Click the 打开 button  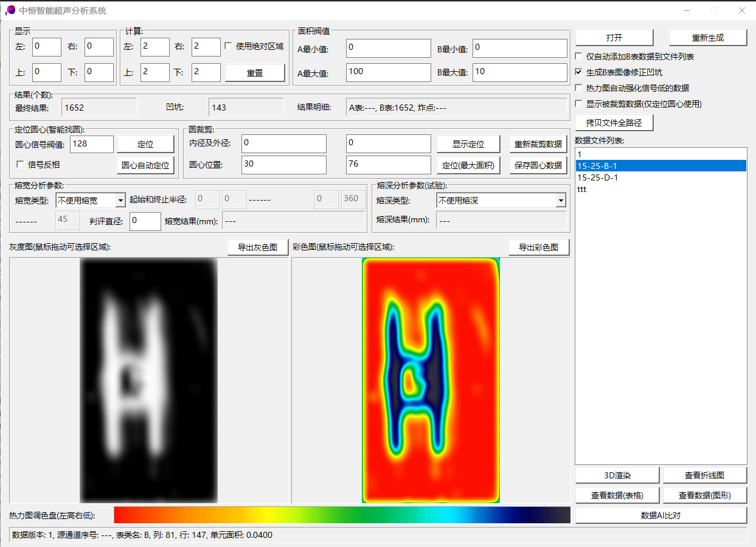(x=614, y=38)
